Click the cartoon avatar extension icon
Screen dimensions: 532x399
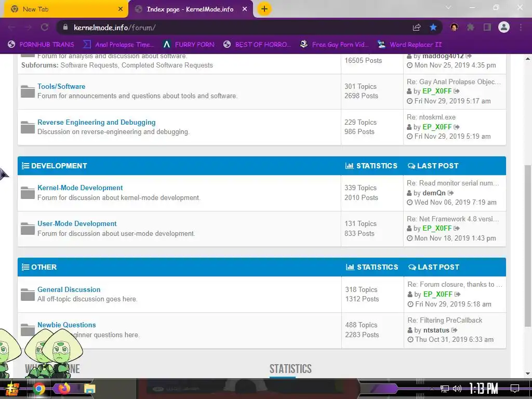454,28
